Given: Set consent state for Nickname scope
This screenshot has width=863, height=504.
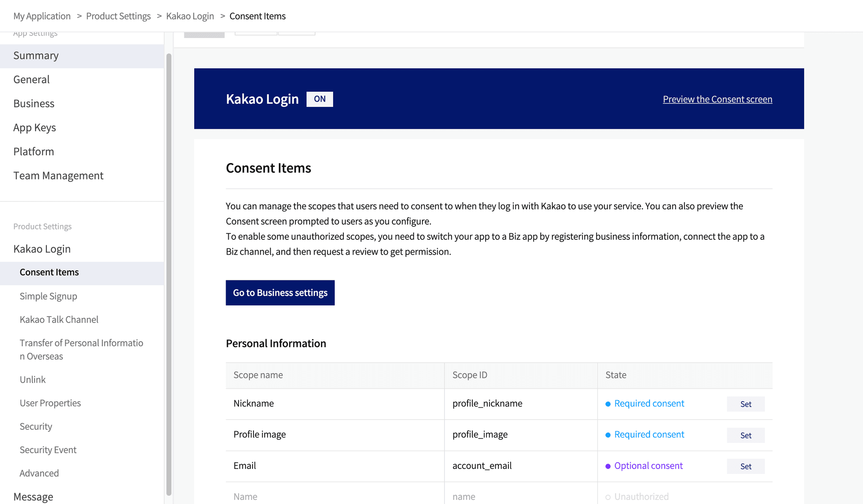Looking at the screenshot, I should tap(746, 404).
